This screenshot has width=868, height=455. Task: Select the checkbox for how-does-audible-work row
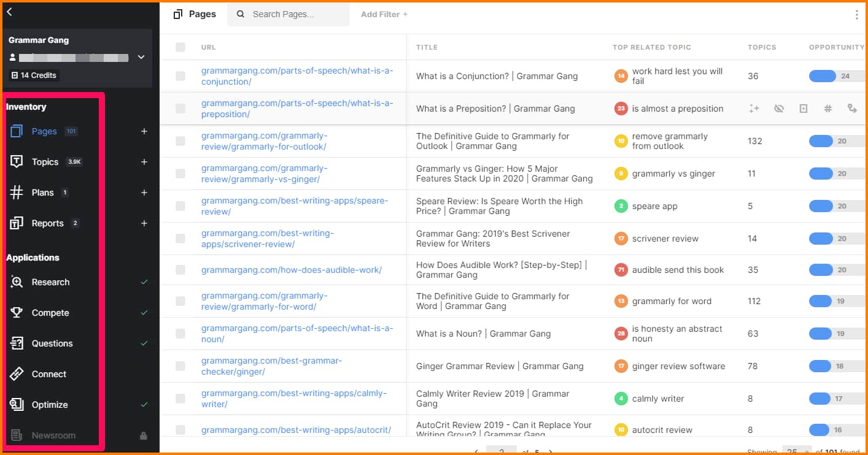(180, 270)
